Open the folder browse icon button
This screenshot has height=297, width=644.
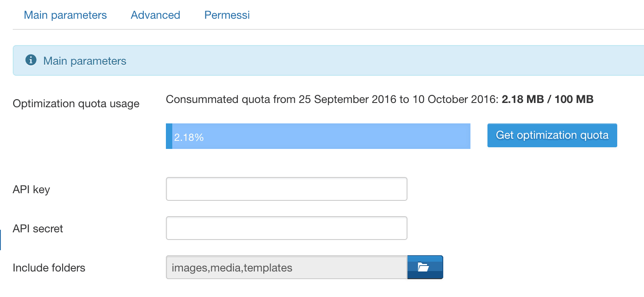tap(425, 267)
